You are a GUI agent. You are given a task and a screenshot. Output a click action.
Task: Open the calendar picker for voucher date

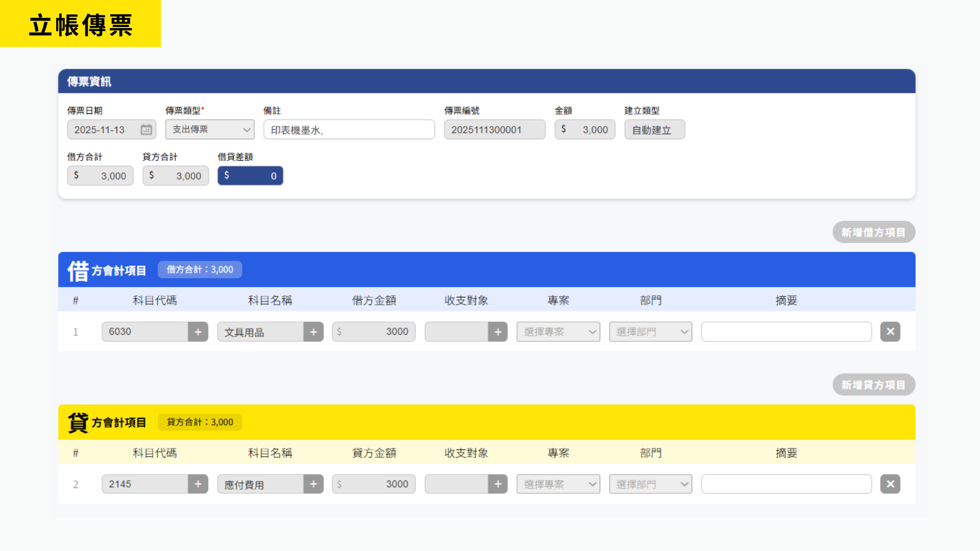click(x=146, y=130)
